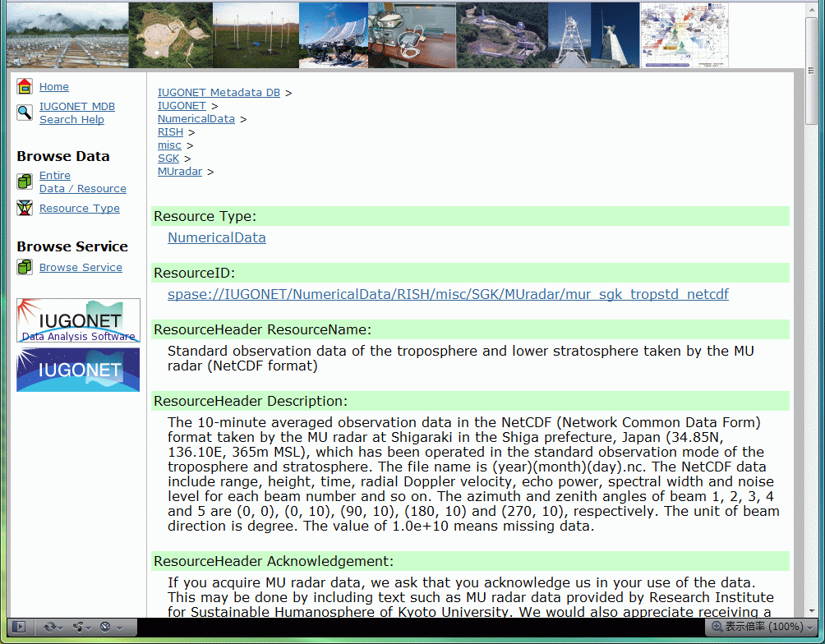Click the green cylinder icon beside Browse Service

pos(24,267)
